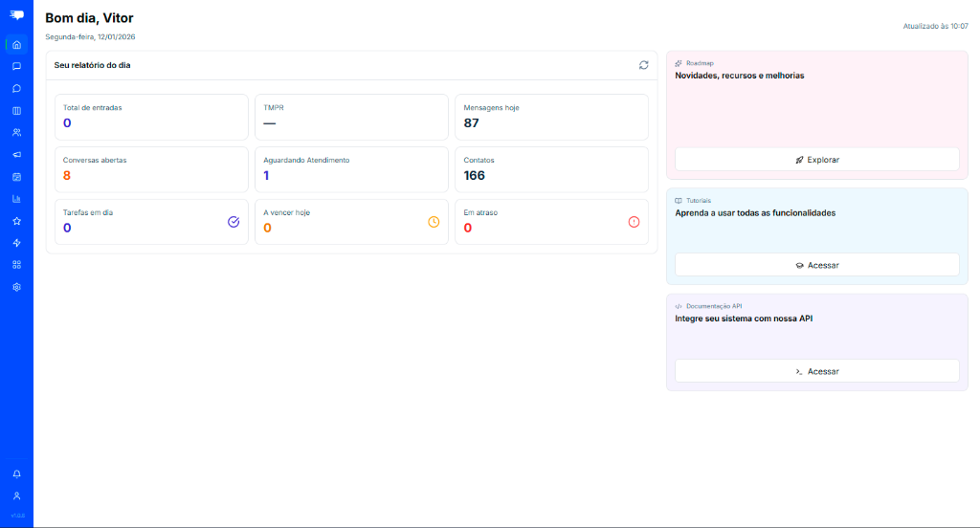Viewport: 980px width, 528px height.
Task: Click the value 87 under Mensagens hoje
Action: pyautogui.click(x=471, y=123)
